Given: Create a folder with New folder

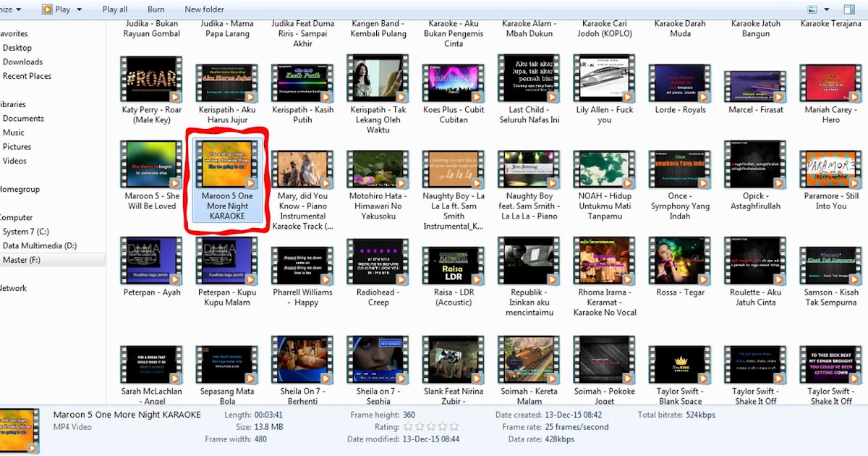Looking at the screenshot, I should click(x=204, y=9).
